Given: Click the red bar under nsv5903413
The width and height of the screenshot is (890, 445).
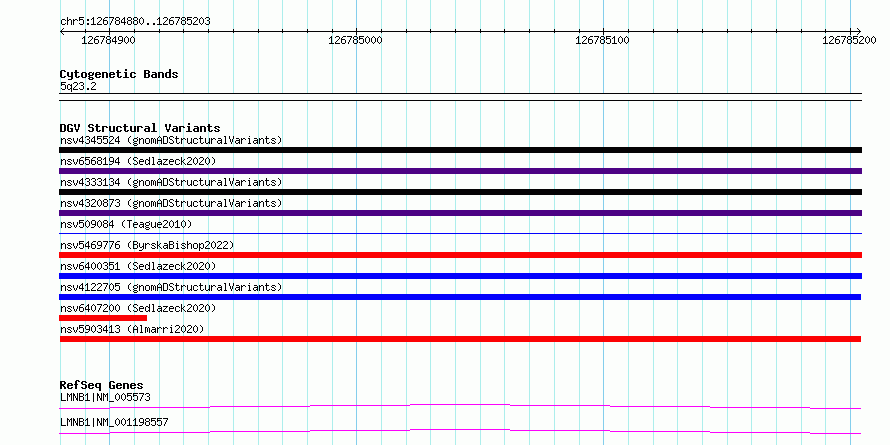Looking at the screenshot, I should point(460,339).
